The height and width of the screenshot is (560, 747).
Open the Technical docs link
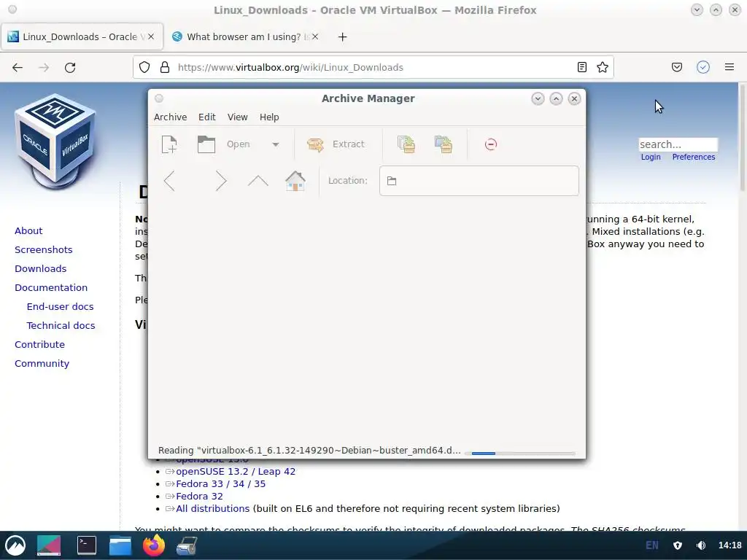click(61, 326)
